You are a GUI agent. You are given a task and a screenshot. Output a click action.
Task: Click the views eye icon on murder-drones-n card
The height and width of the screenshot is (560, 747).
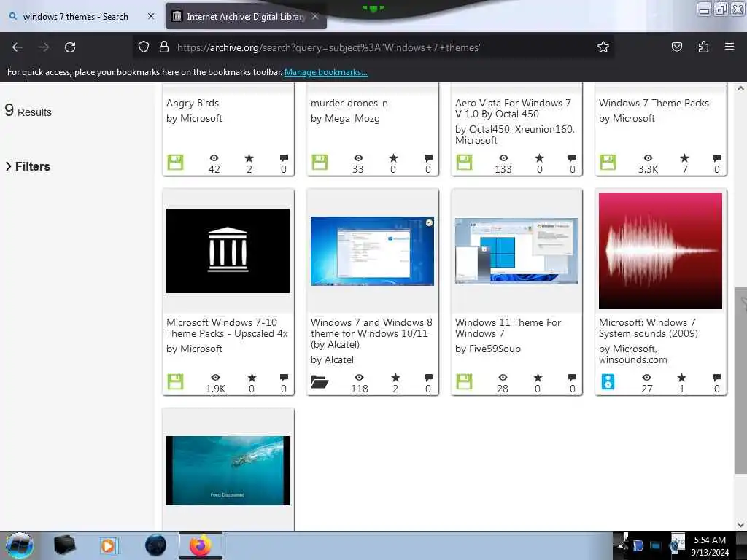[x=358, y=158]
